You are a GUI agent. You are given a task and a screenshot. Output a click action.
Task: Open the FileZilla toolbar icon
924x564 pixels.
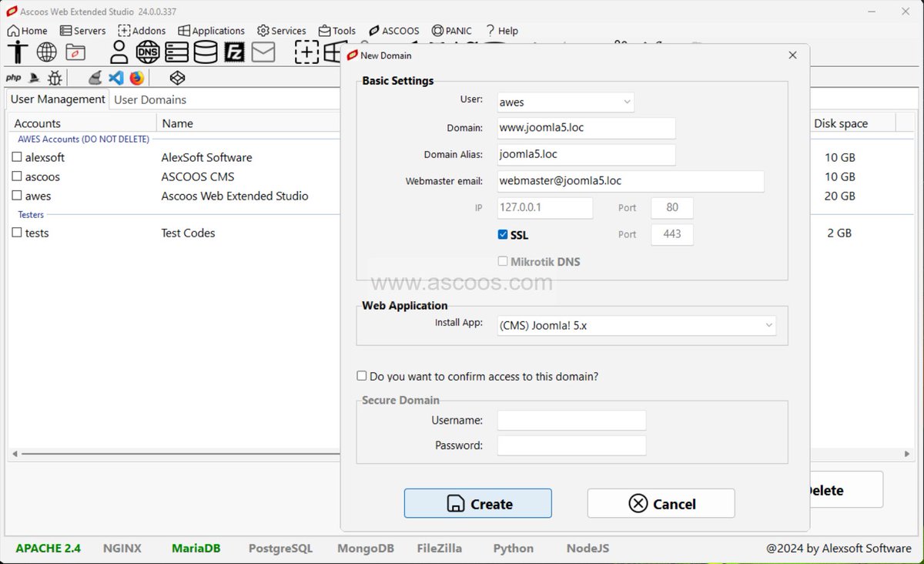234,52
